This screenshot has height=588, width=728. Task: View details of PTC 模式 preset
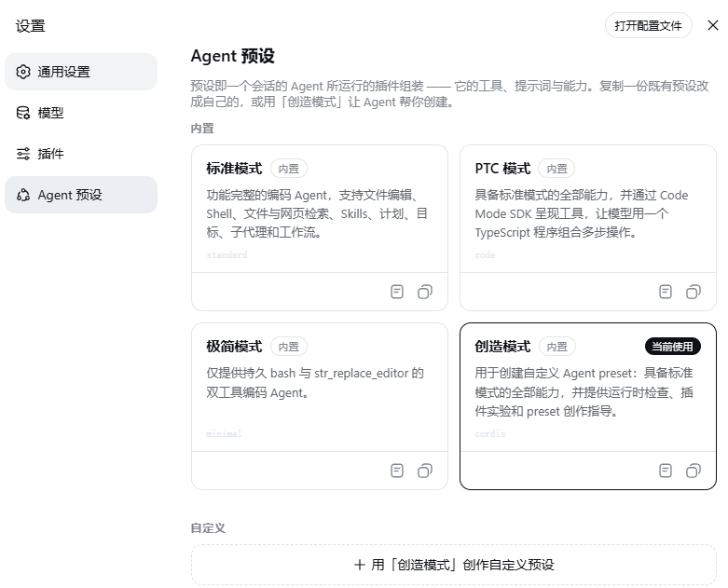(666, 292)
